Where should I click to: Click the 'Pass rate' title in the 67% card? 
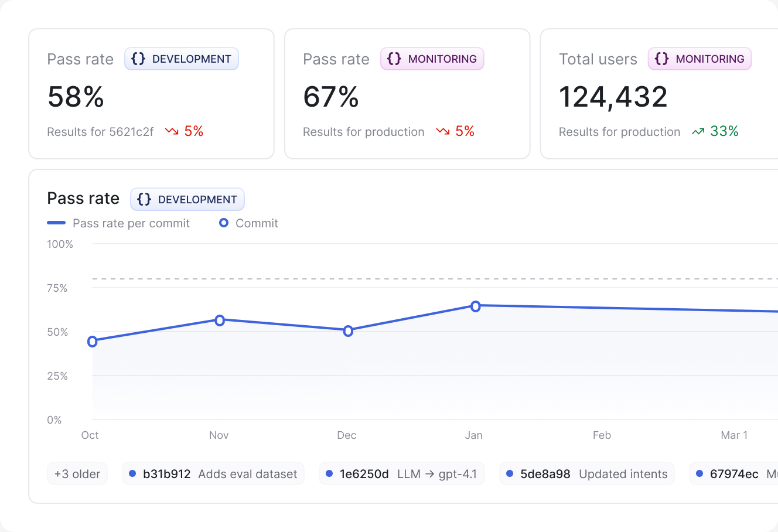coord(336,59)
